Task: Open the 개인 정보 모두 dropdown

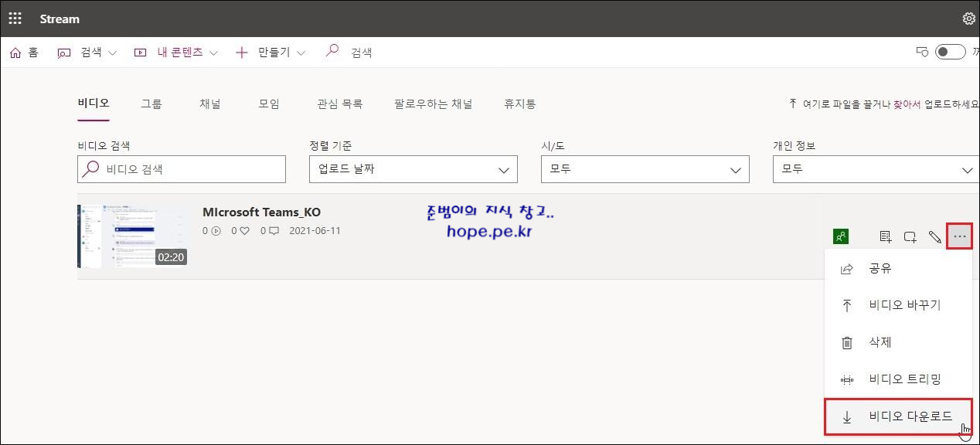Action: coord(876,169)
